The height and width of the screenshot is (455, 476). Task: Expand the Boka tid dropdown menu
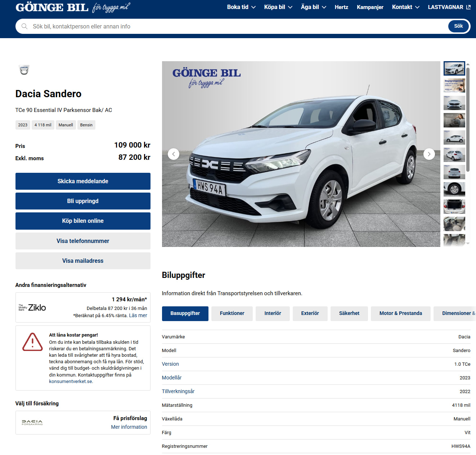(x=241, y=7)
